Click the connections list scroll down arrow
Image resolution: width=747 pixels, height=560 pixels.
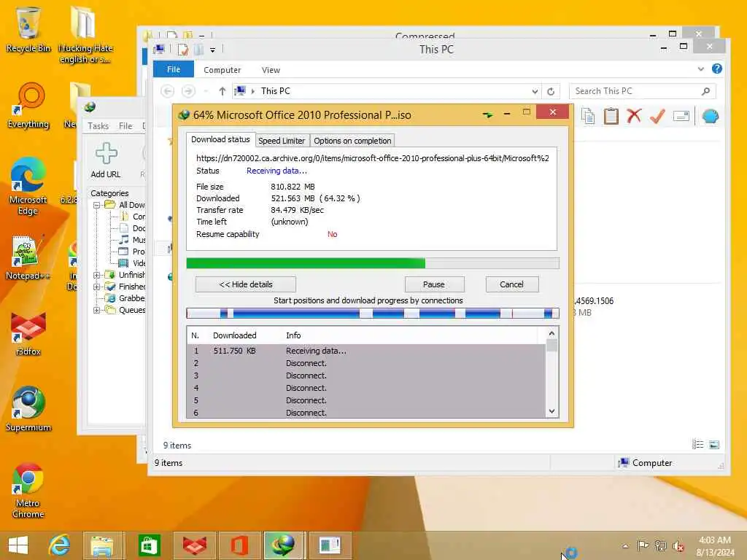point(551,411)
